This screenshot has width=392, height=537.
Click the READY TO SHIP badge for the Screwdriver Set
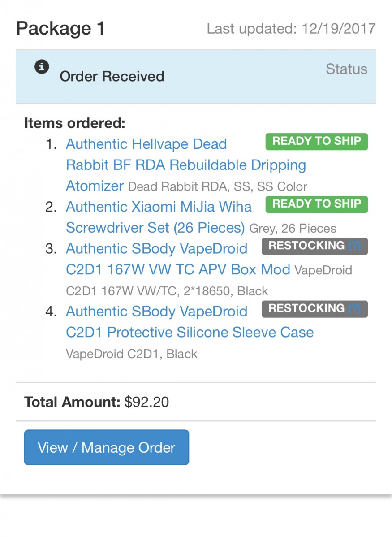(x=316, y=204)
